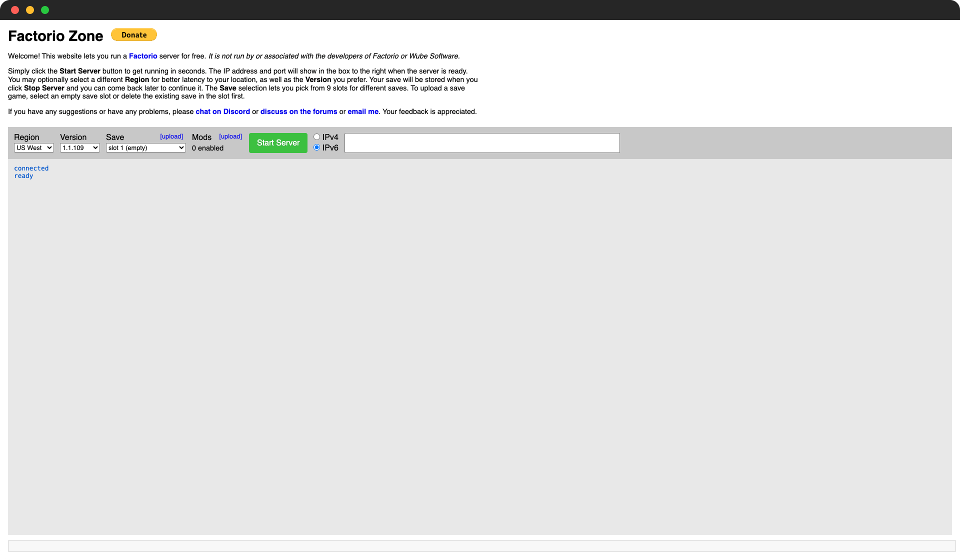
Task: Open the Save slot dropdown
Action: tap(145, 148)
